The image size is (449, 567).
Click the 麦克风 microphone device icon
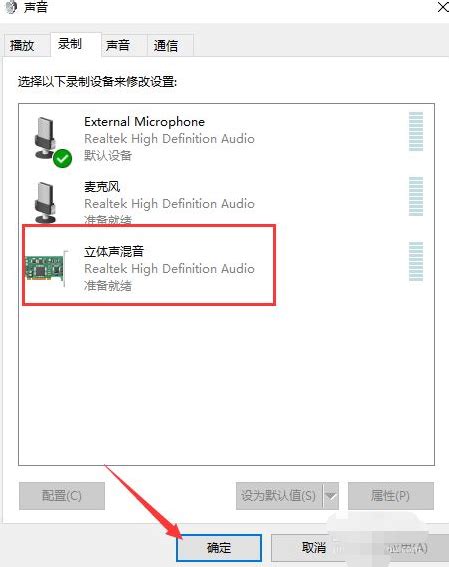[x=46, y=202]
